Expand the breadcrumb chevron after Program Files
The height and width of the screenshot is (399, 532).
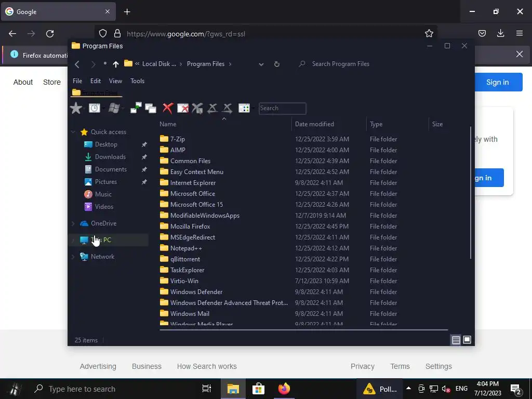pos(230,64)
